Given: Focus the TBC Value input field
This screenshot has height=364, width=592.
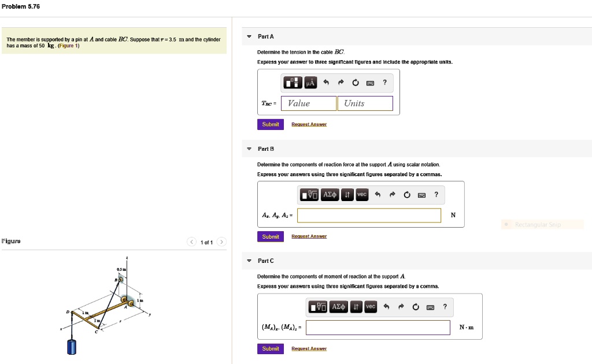Looking at the screenshot, I should coord(309,103).
